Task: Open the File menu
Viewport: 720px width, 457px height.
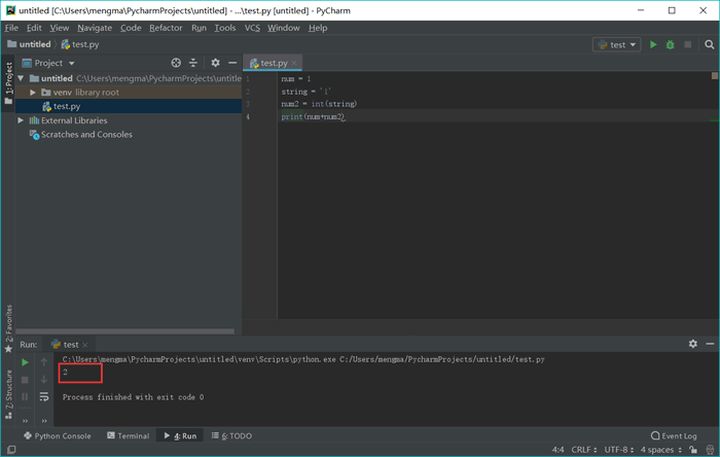Action: coord(11,28)
